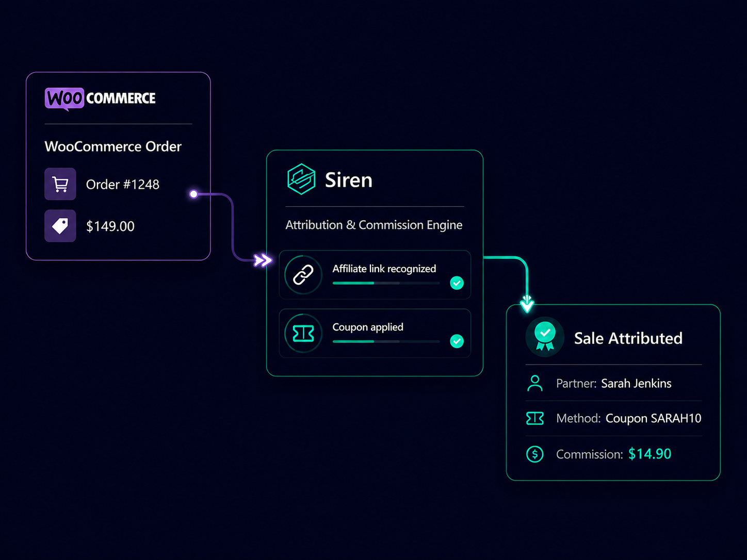Click the progress bar under Affiliate link recognized
Viewport: 747px width, 560px height.
tap(386, 283)
